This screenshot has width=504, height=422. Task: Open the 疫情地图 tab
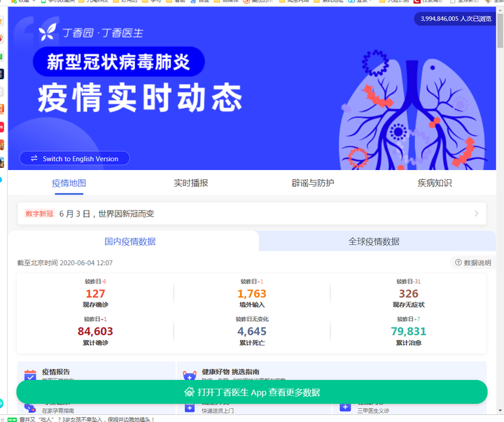click(69, 183)
